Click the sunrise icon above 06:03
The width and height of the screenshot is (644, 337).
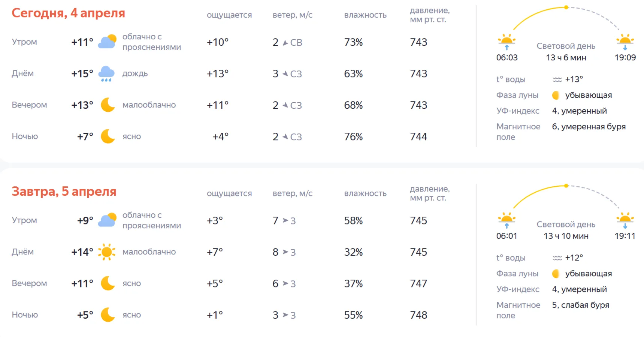(507, 41)
